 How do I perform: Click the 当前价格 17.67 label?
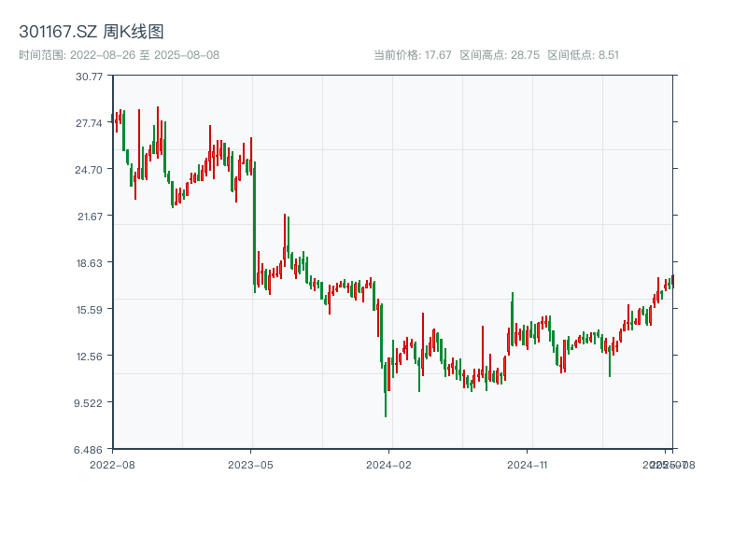point(412,55)
